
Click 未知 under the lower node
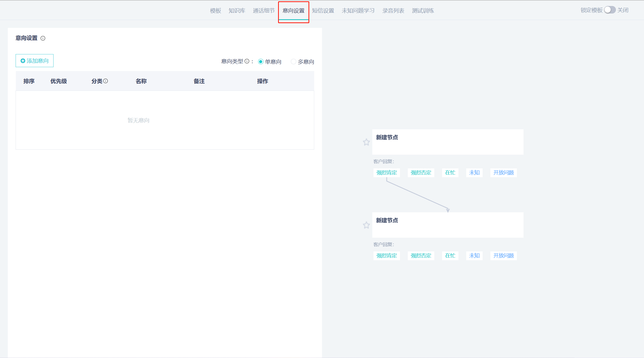point(474,255)
